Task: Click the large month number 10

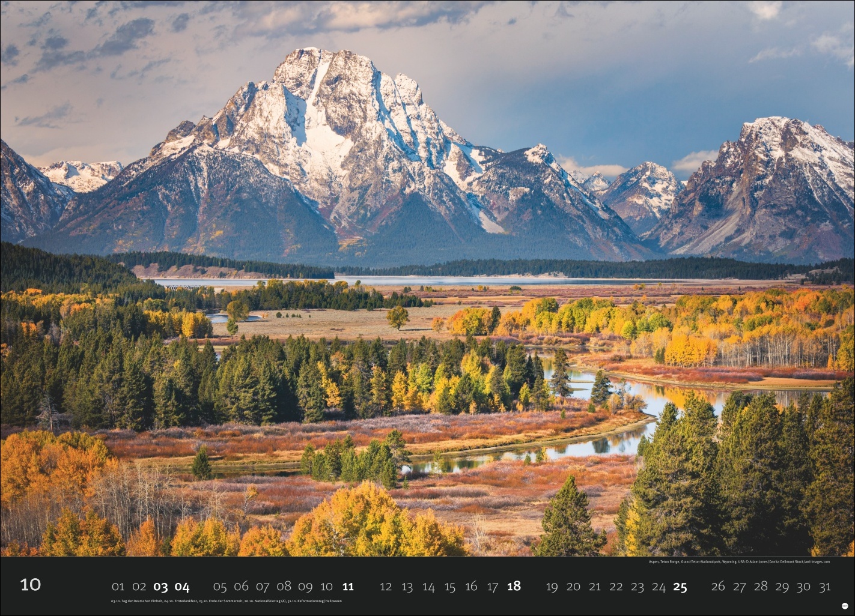Action: coord(31,585)
